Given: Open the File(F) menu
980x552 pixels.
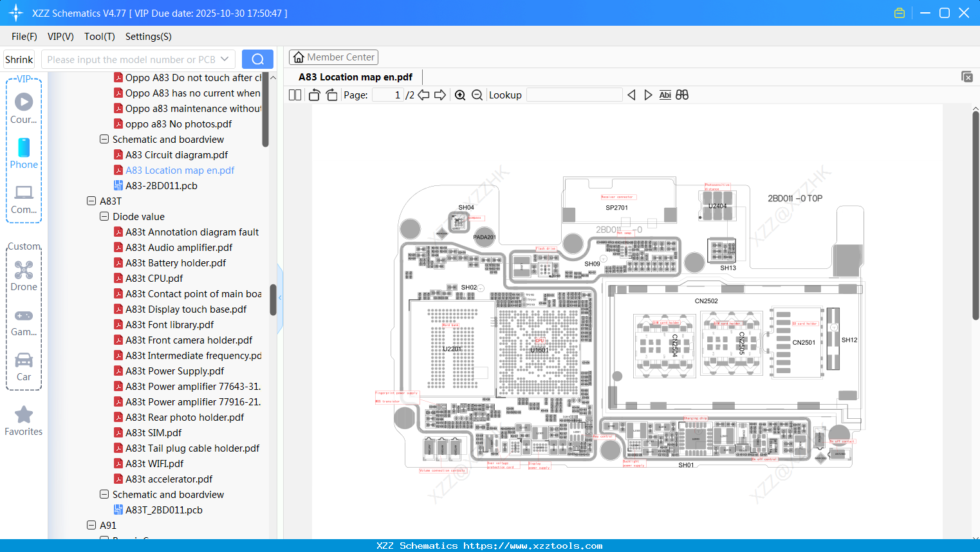Looking at the screenshot, I should point(24,37).
